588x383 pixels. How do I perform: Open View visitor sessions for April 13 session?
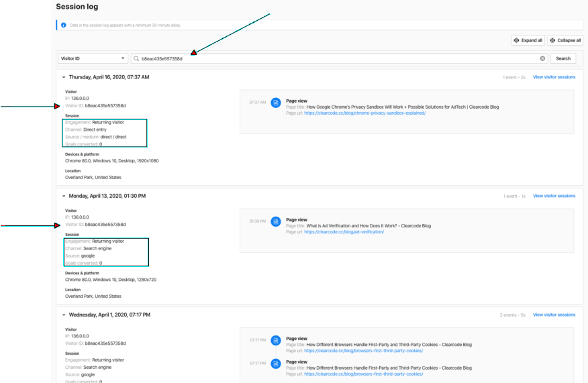[x=554, y=196]
